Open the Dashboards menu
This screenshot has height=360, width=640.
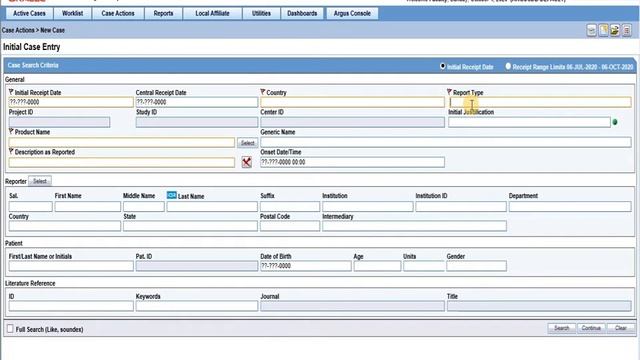coord(302,13)
